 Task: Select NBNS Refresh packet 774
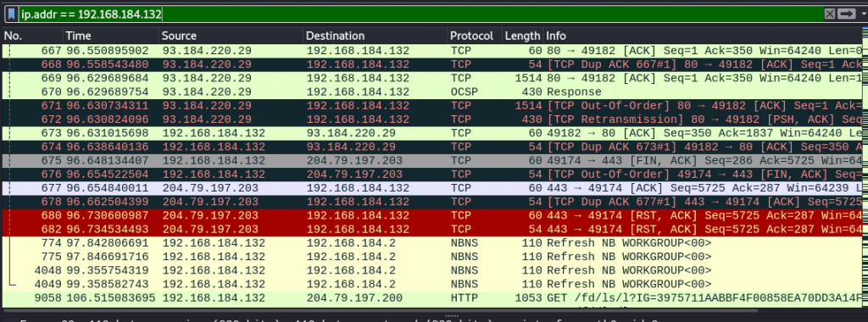tap(431, 243)
